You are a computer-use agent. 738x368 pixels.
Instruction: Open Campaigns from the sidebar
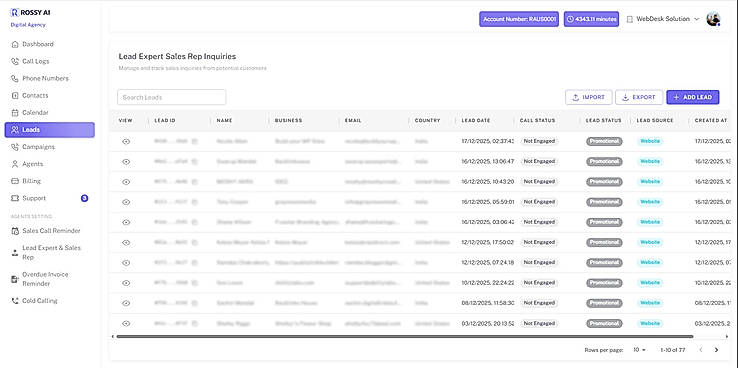tap(38, 147)
